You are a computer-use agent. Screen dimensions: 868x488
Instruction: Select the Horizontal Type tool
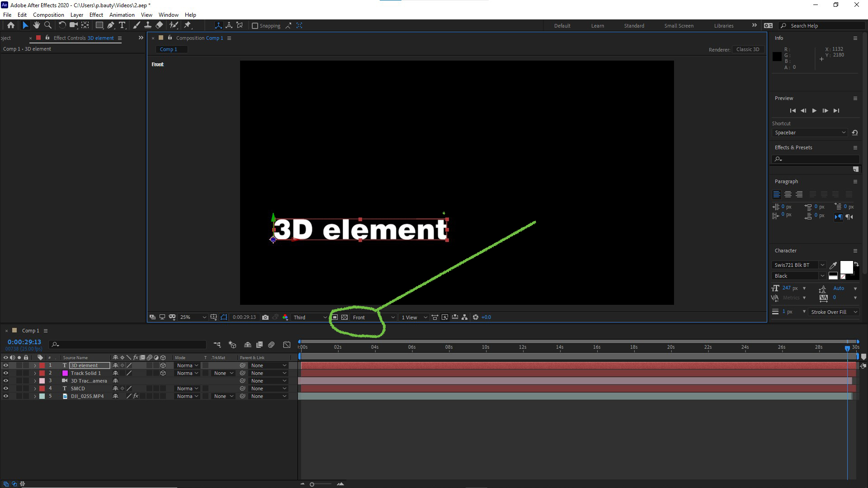pyautogui.click(x=122, y=25)
